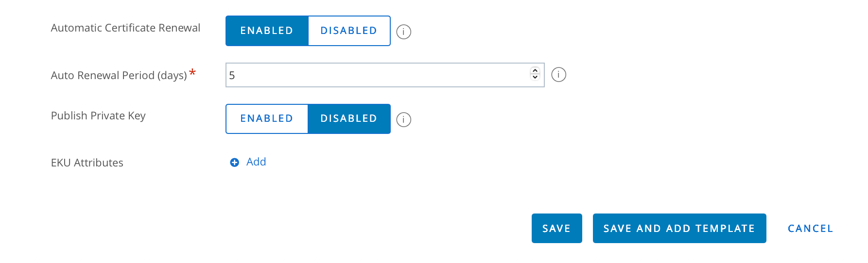
Task: Click the Save button
Action: [x=556, y=228]
